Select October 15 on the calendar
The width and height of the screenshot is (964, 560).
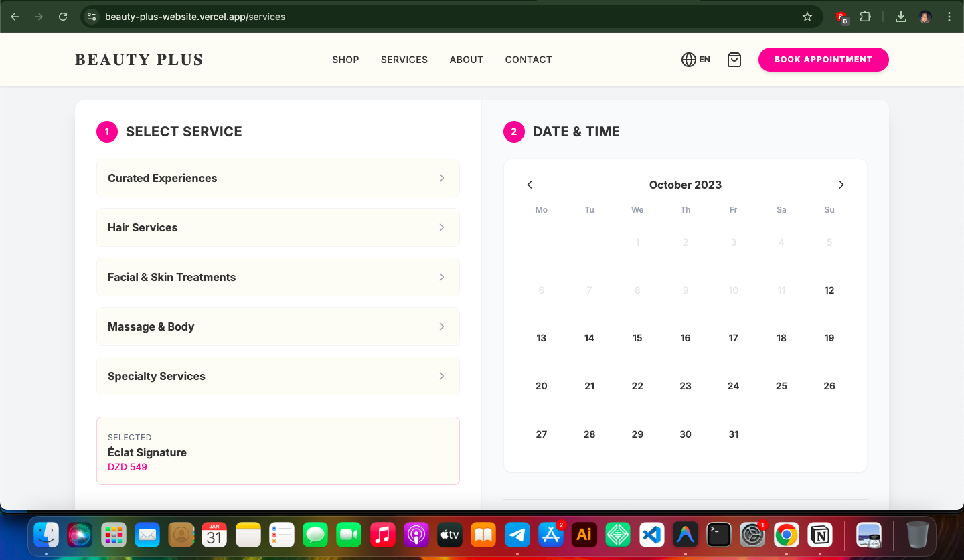tap(637, 338)
